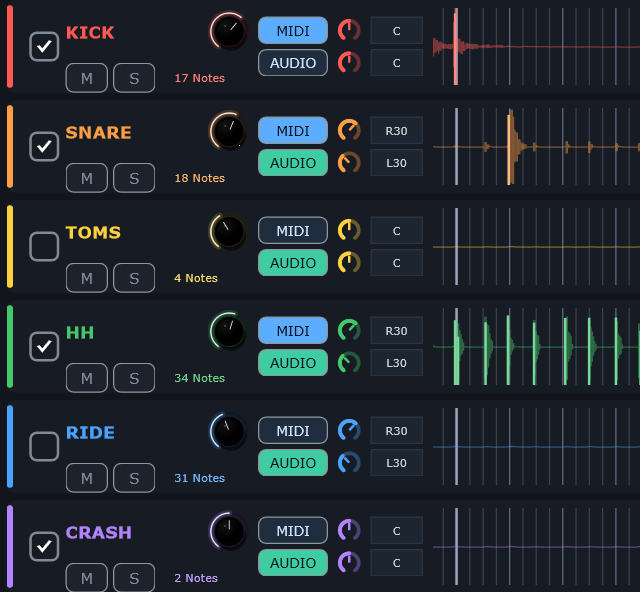Screen dimensions: 640x592
Task: Click the SNARE MIDI pan knob
Action: click(349, 131)
